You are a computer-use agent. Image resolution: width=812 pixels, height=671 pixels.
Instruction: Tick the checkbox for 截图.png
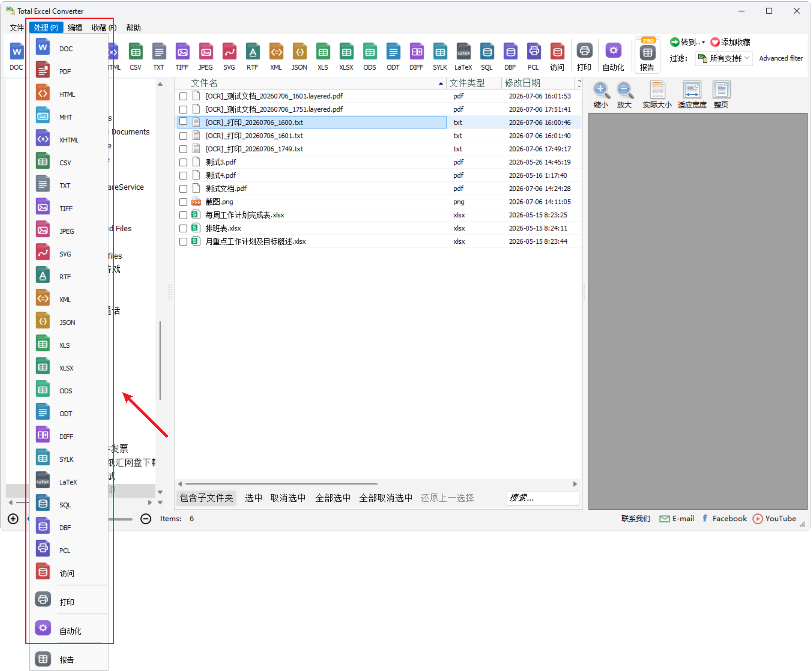pos(183,202)
